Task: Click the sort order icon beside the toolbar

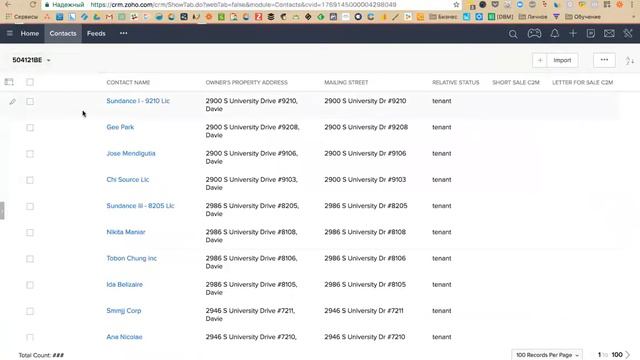Action: click(629, 61)
